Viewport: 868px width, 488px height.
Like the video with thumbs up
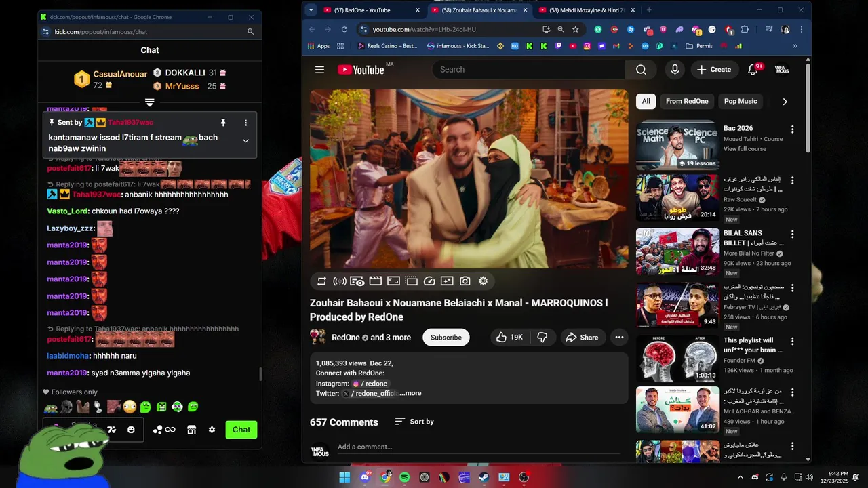509,338
